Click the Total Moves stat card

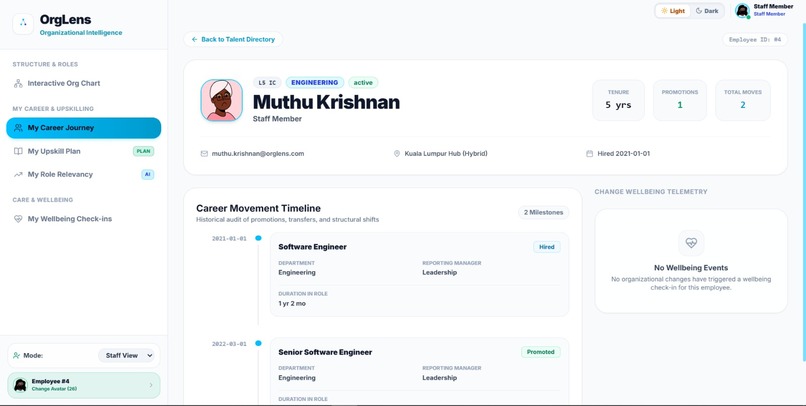point(743,100)
